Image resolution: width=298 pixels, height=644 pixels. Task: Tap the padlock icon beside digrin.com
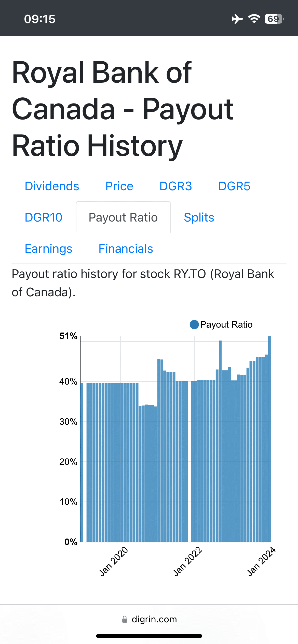[125, 619]
